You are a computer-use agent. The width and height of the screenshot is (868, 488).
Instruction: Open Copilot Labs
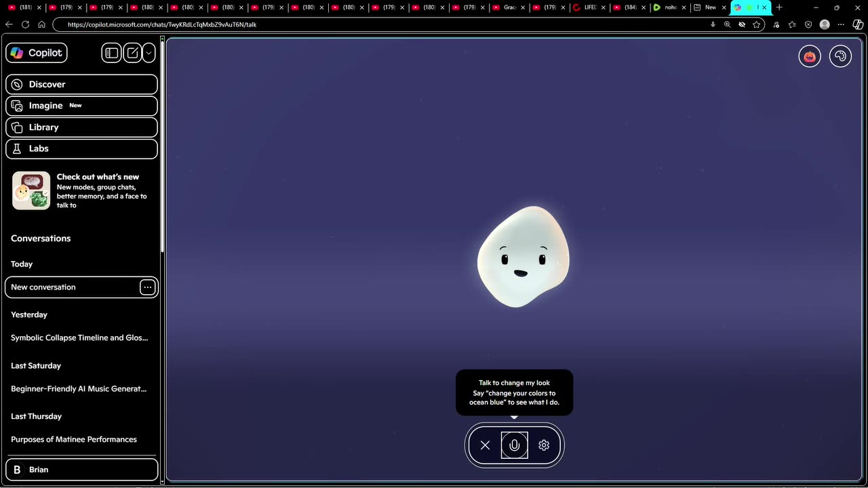pyautogui.click(x=81, y=148)
